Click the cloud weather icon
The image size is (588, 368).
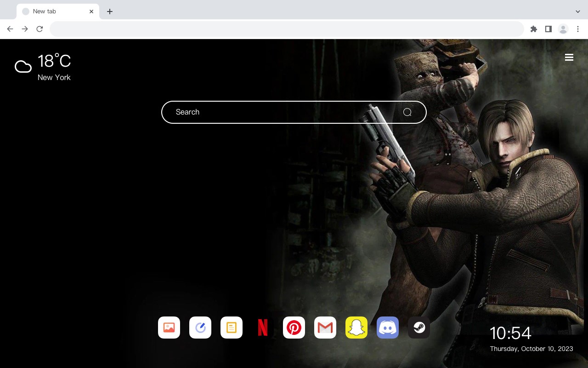(x=23, y=67)
